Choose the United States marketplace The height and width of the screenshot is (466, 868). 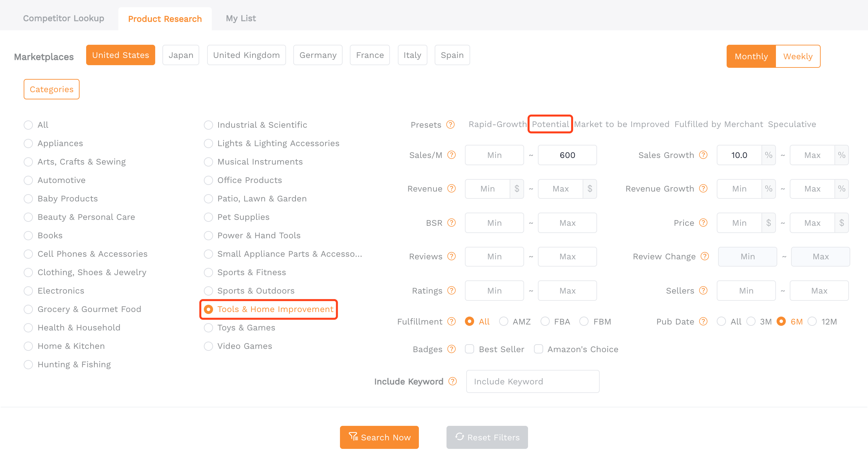click(x=121, y=55)
